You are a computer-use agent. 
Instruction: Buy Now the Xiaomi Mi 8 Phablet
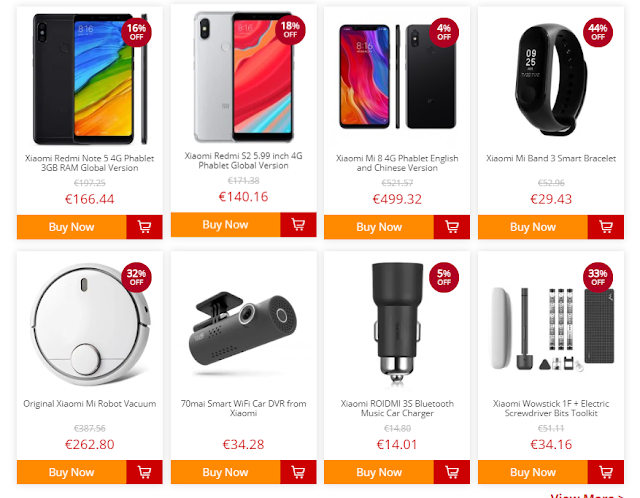379,227
